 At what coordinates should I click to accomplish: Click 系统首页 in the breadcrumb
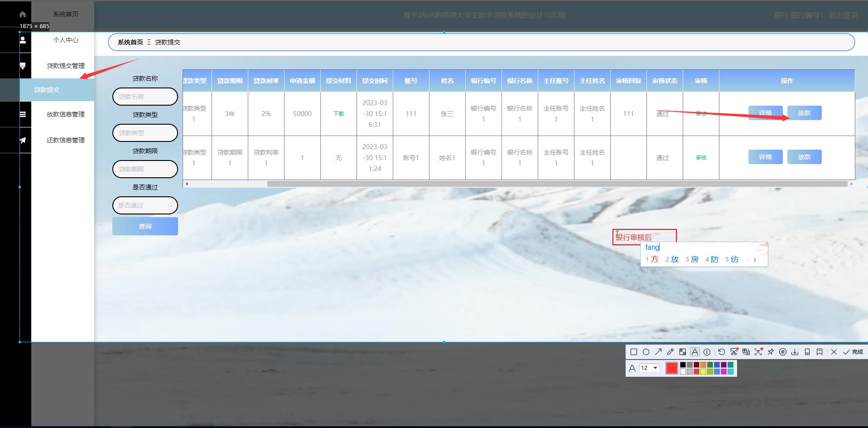[x=130, y=42]
